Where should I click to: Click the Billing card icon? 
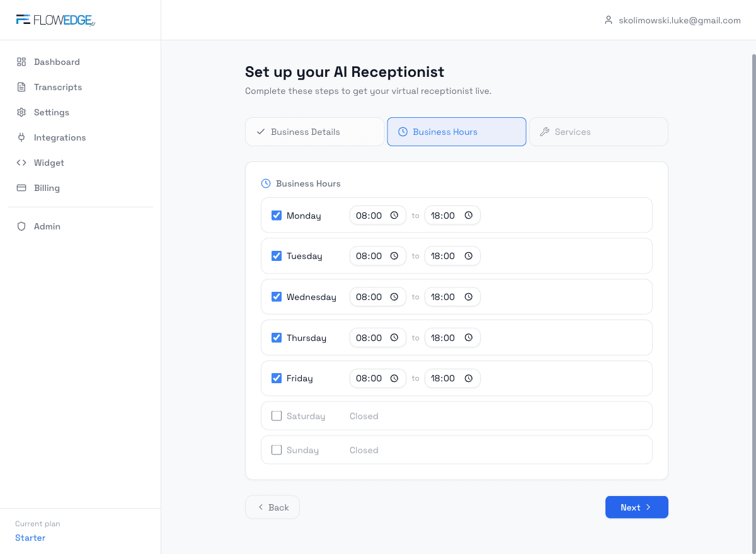point(21,188)
